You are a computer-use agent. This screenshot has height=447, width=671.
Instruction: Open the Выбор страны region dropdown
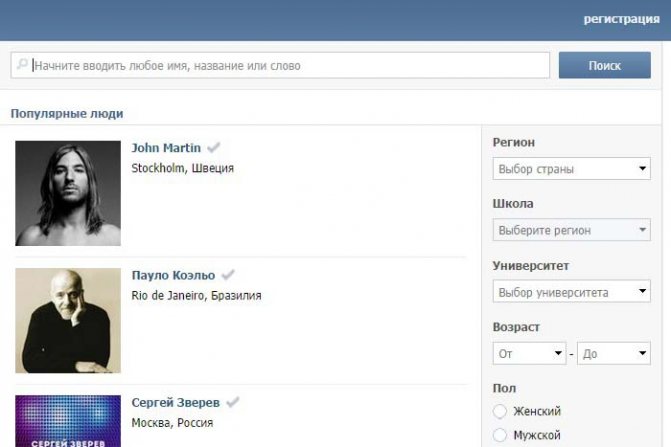(571, 169)
